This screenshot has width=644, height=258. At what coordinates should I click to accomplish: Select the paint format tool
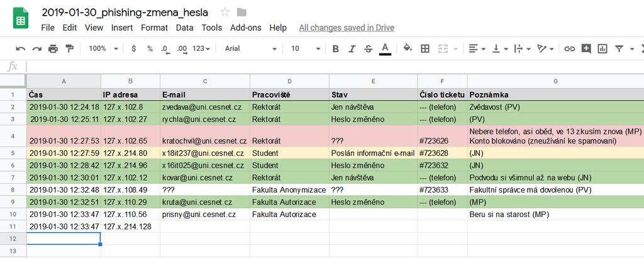(x=69, y=48)
